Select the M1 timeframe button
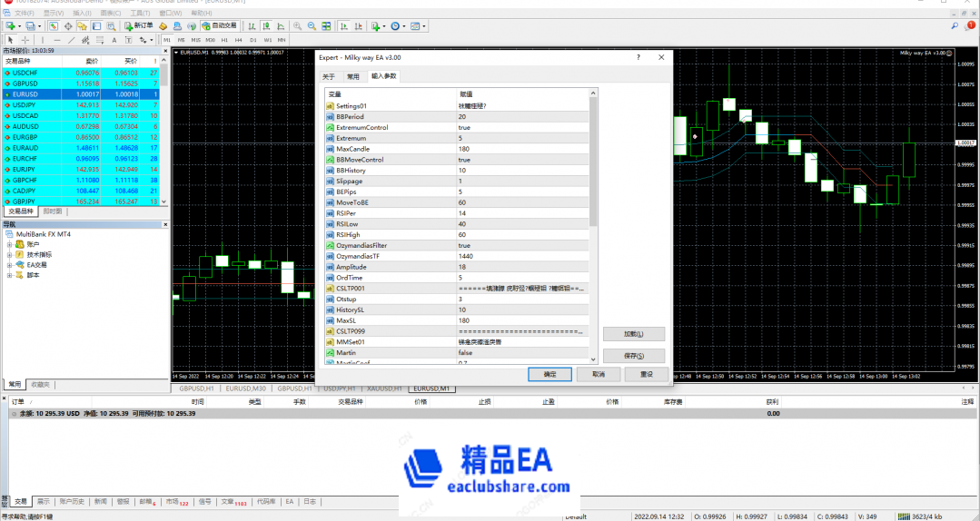Viewport: 980px width, 521px height. click(x=167, y=40)
